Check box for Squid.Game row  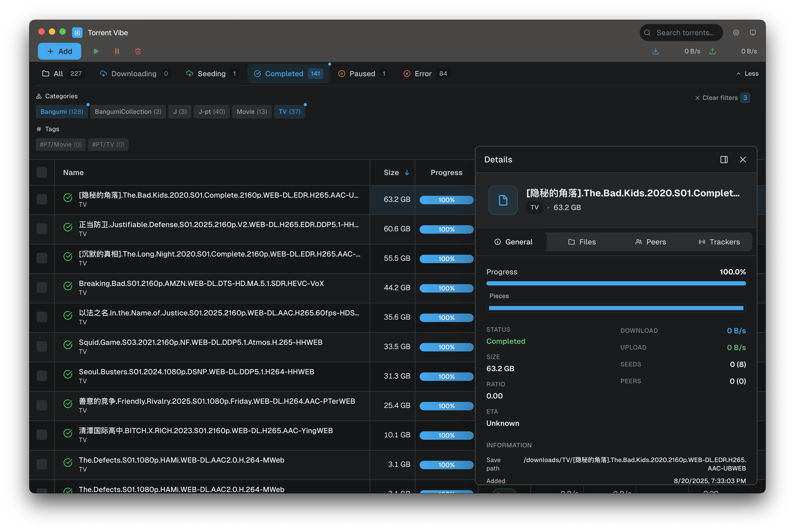pos(42,347)
